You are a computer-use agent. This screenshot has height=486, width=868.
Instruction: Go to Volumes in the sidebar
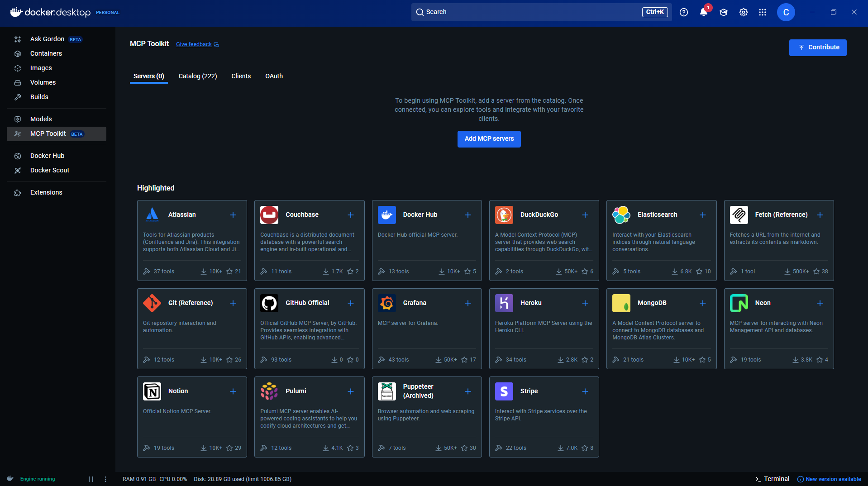tap(57, 83)
